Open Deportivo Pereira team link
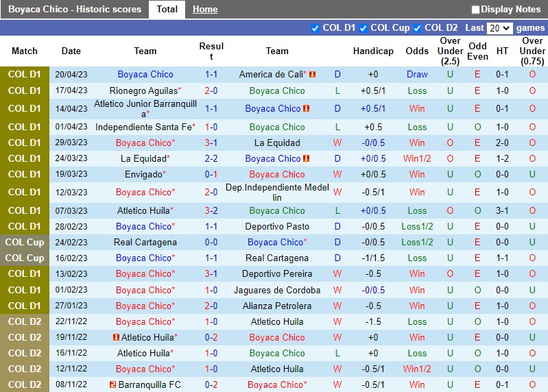 pyautogui.click(x=277, y=273)
